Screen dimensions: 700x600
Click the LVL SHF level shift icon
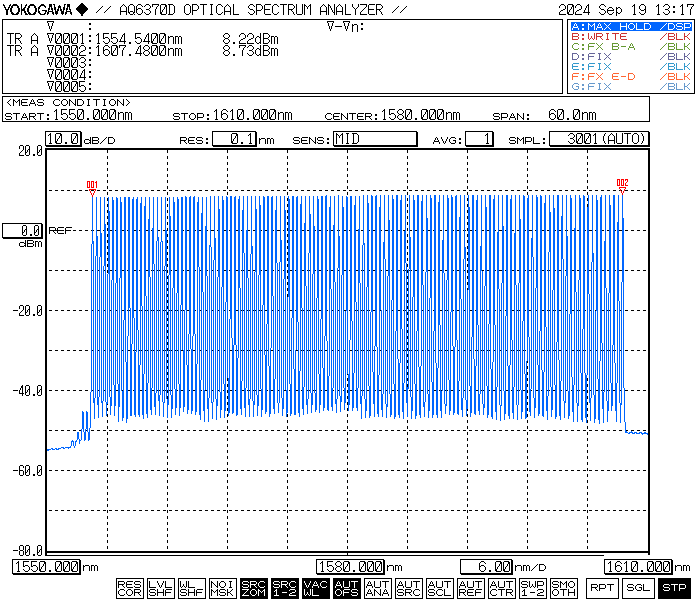160,588
